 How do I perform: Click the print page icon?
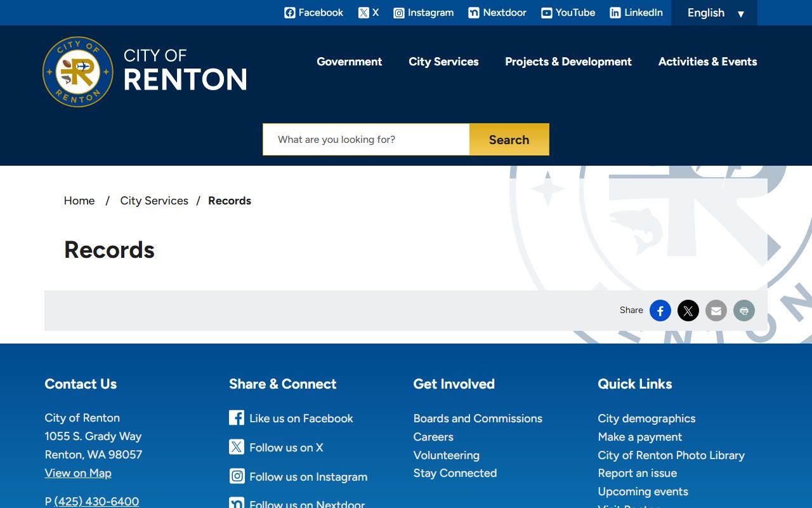744,311
